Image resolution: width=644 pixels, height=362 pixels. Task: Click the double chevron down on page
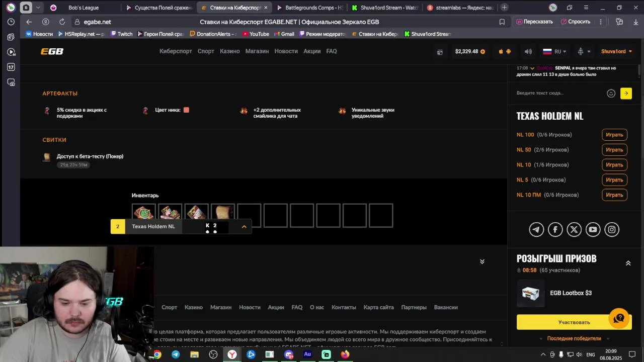click(x=482, y=261)
